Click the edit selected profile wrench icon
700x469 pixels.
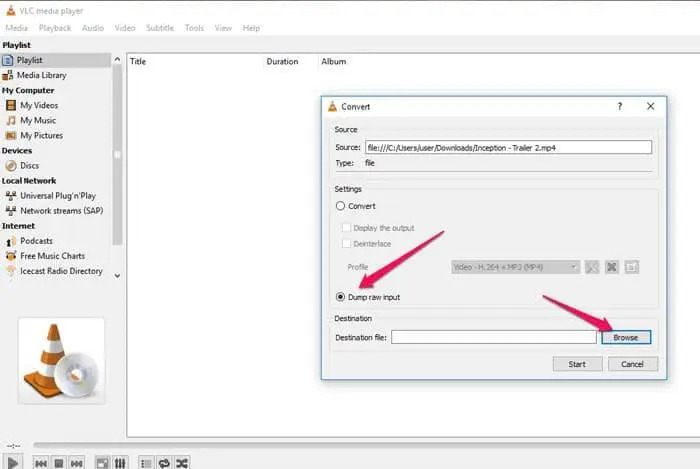pyautogui.click(x=593, y=267)
